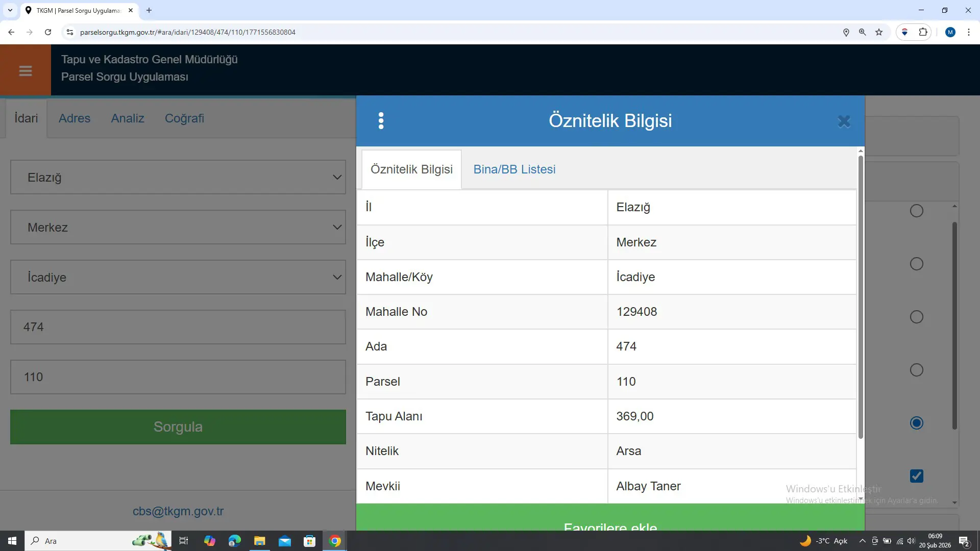Screen dimensions: 980x551
Task: Bookmark this page with the star icon
Action: 879,32
